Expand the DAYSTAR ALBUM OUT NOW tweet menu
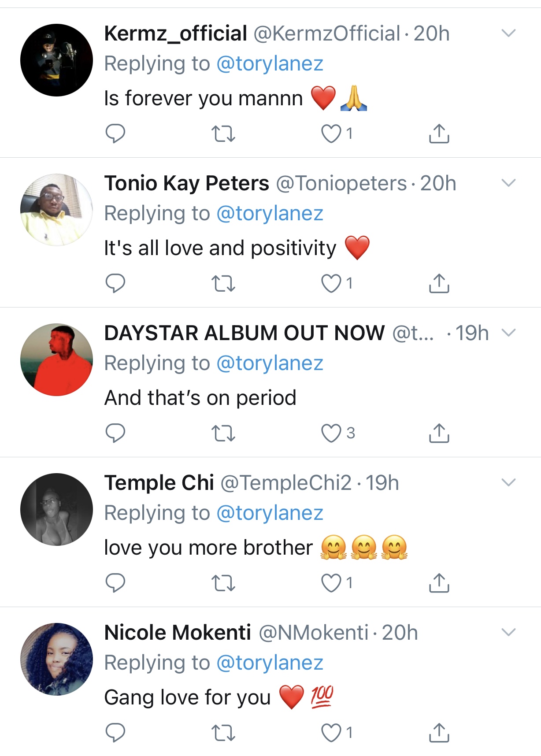 pyautogui.click(x=509, y=334)
